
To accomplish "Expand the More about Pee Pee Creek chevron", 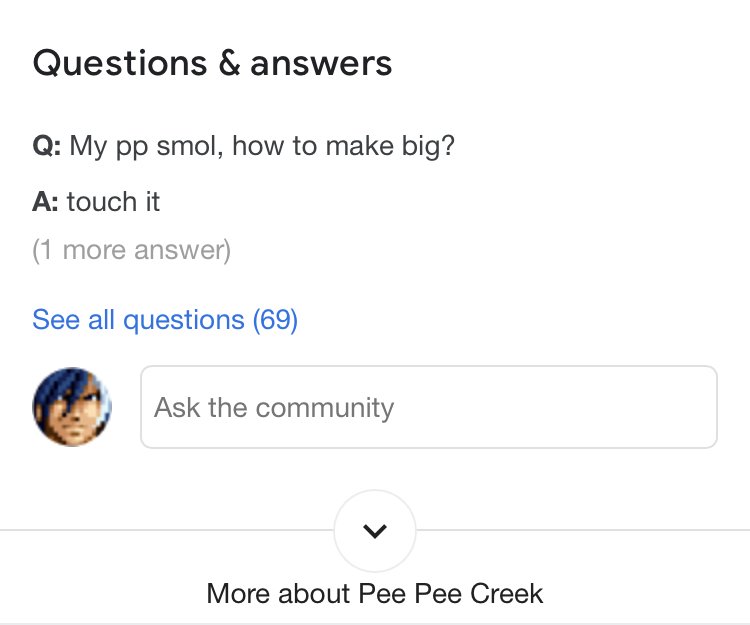I will (x=375, y=530).
